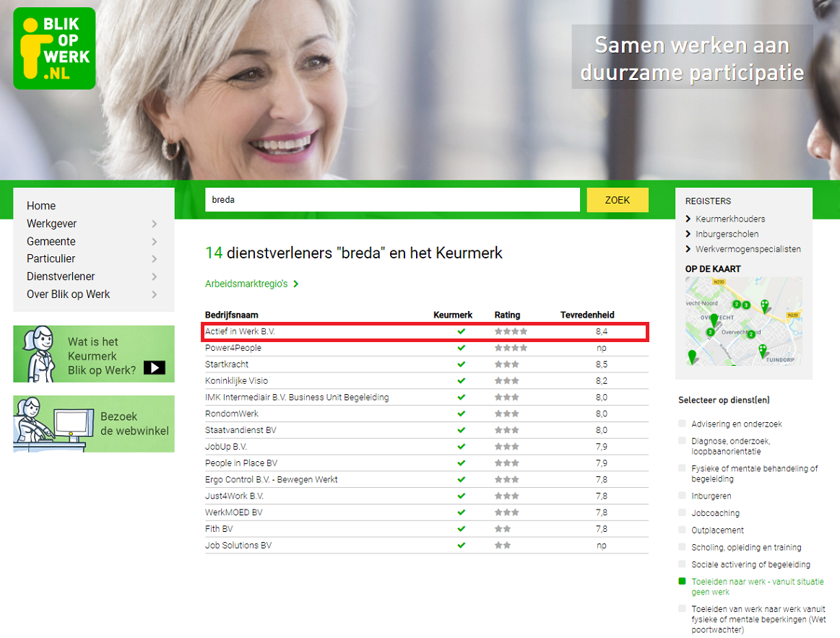Tick the Inburgeren filter checkbox
The width and height of the screenshot is (840, 638).
(x=683, y=496)
